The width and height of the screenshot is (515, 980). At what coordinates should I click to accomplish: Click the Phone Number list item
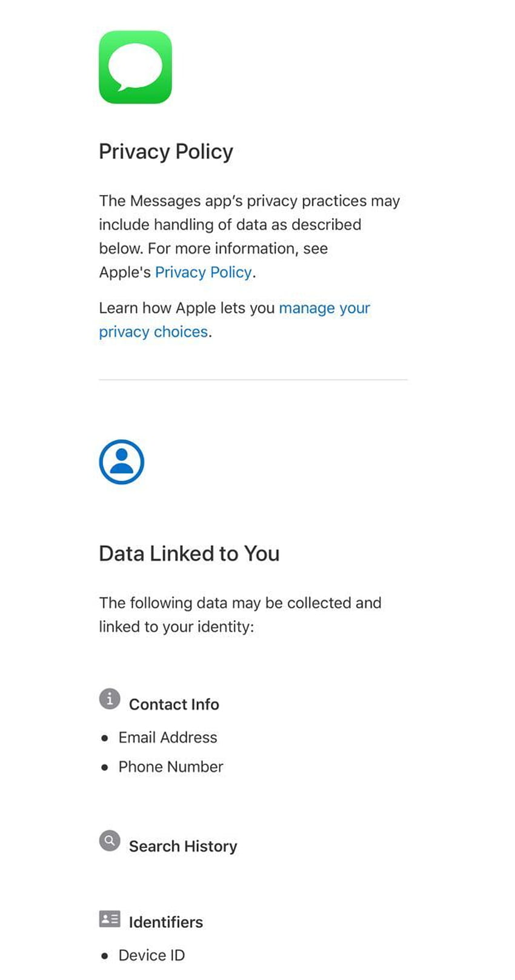(171, 767)
